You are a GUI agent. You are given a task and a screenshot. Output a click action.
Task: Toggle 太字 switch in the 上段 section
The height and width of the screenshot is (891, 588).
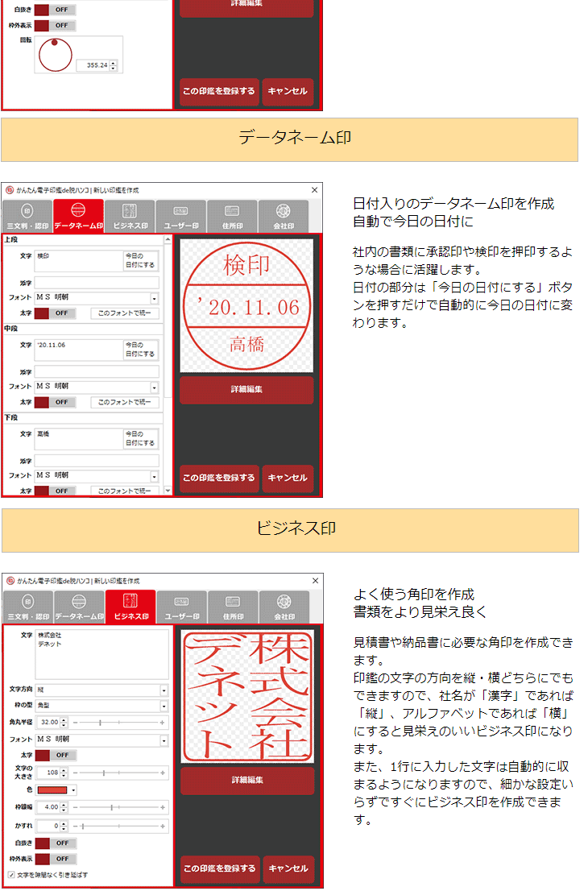(x=60, y=313)
